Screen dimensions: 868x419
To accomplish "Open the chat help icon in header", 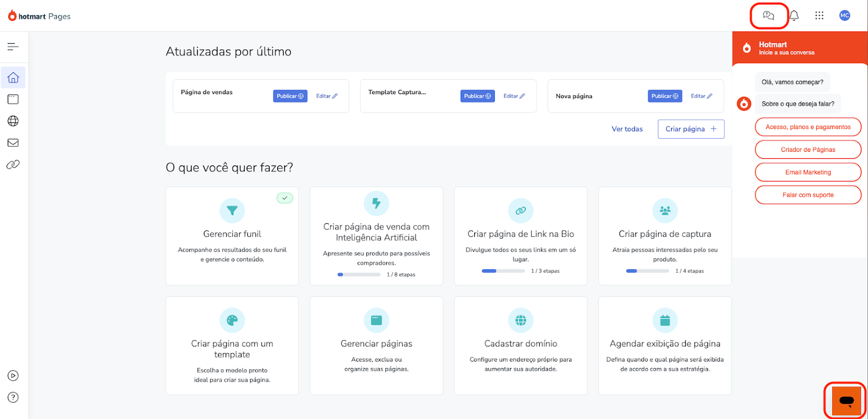I will tap(768, 15).
